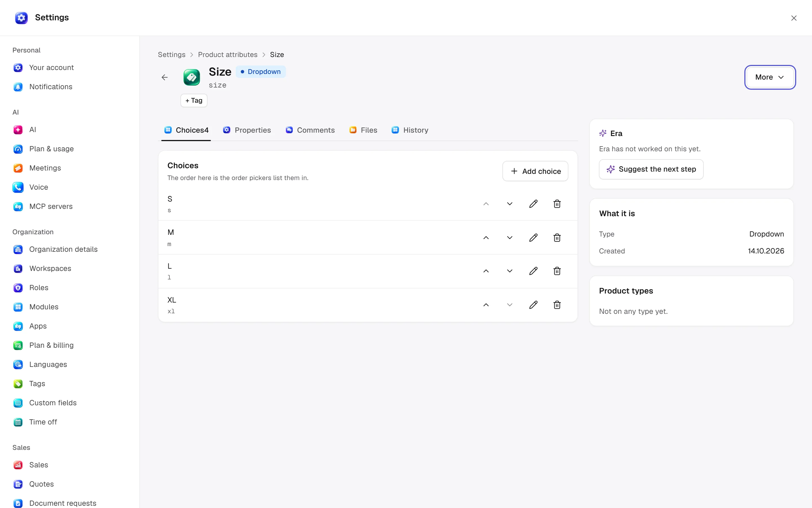
Task: Edit the M choice with pencil icon
Action: coord(533,238)
